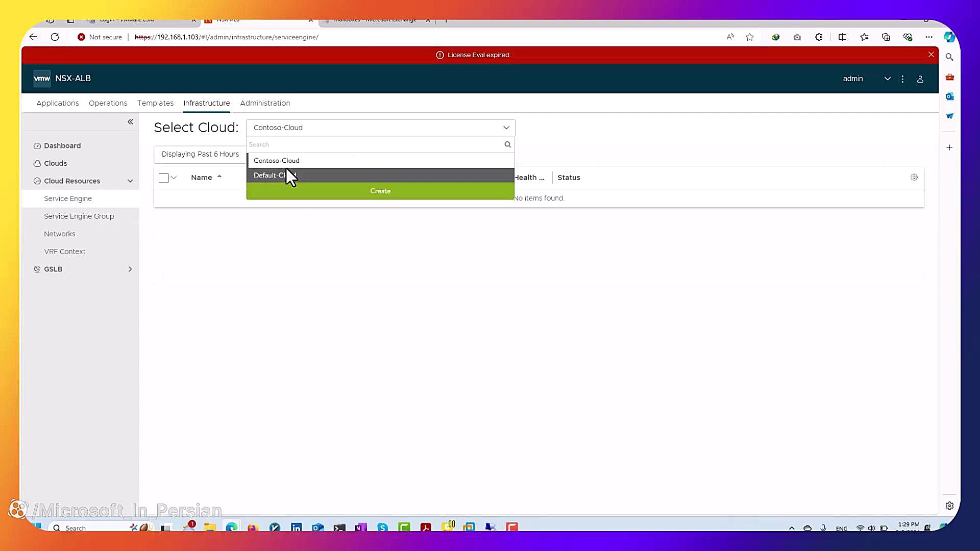Toggle split screen icon in browser toolbar
Viewport: 980px width, 551px height.
(842, 37)
